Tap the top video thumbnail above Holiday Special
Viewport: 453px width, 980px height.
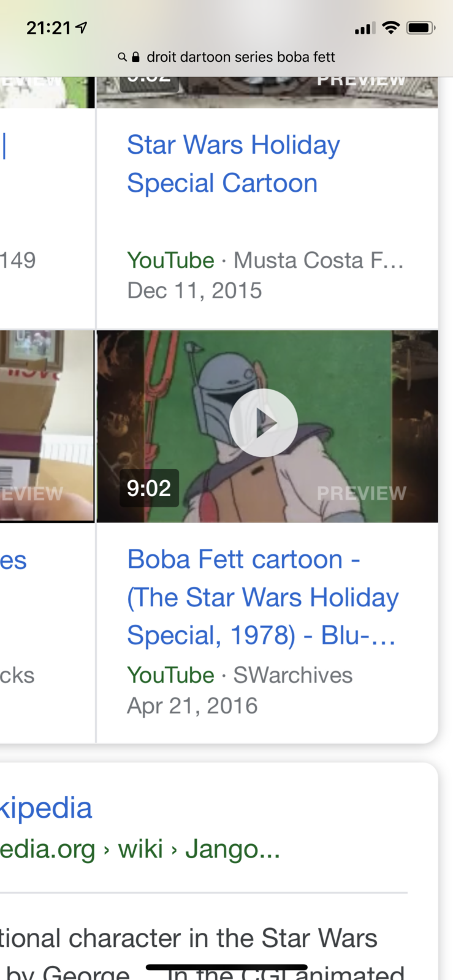tap(267, 92)
